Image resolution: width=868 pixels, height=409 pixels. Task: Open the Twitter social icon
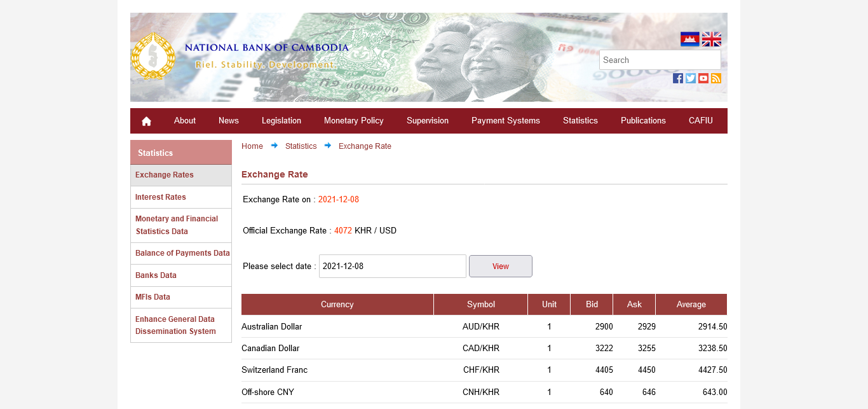[x=691, y=78]
